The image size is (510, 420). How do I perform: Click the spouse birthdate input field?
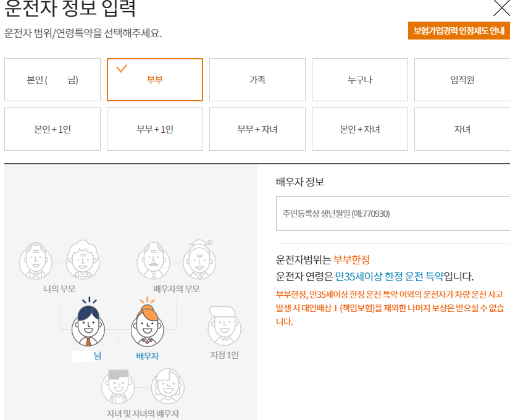[x=393, y=214]
